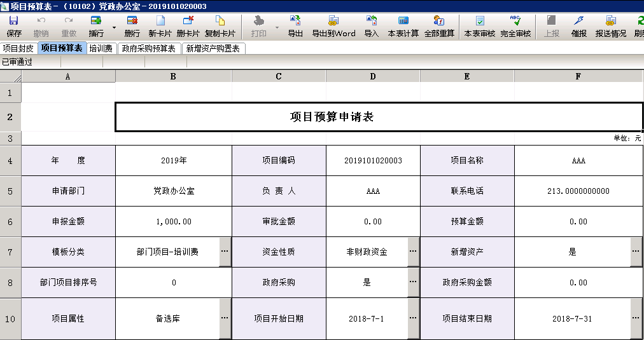Click the 申报金额 value cell 1,000.00

pyautogui.click(x=174, y=222)
